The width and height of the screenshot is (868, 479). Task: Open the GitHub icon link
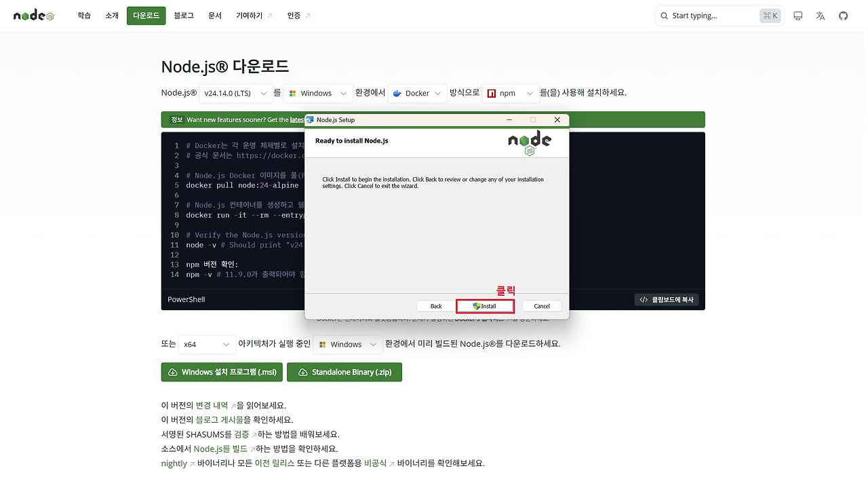pyautogui.click(x=843, y=16)
